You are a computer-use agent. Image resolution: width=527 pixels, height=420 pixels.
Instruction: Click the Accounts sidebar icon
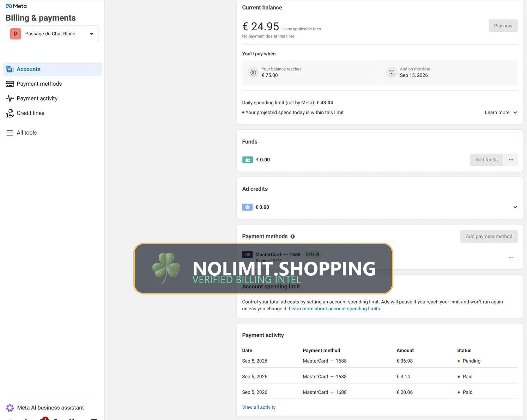pyautogui.click(x=10, y=69)
